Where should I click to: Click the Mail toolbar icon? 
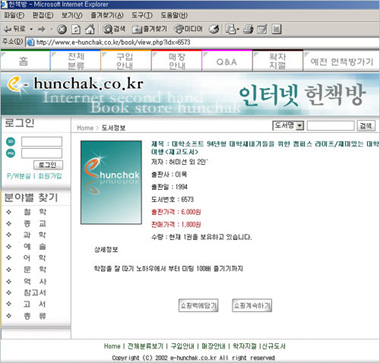232,29
